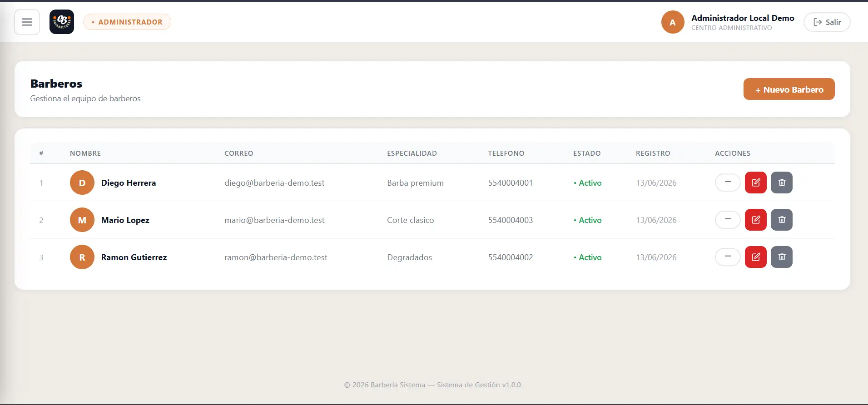
Task: Click email mario@barberia-demo.test
Action: pyautogui.click(x=274, y=220)
